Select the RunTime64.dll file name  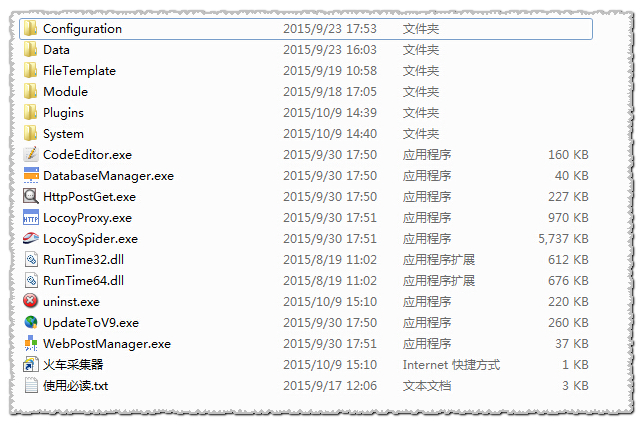coord(83,280)
